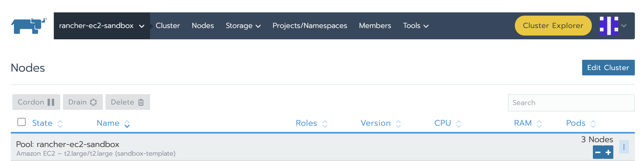644x161 pixels.
Task: Open the Projects/Namespaces page
Action: (310, 26)
